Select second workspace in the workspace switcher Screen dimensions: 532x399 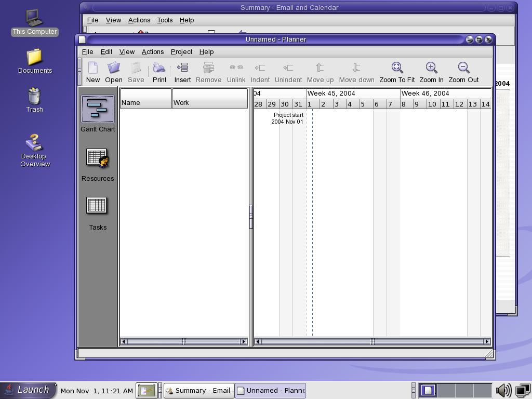point(446,391)
